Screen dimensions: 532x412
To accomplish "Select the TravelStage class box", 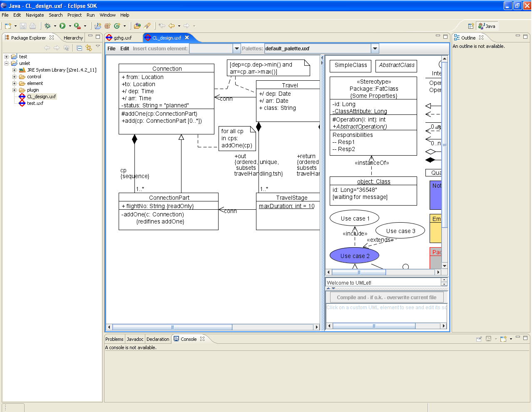I will tap(288, 211).
